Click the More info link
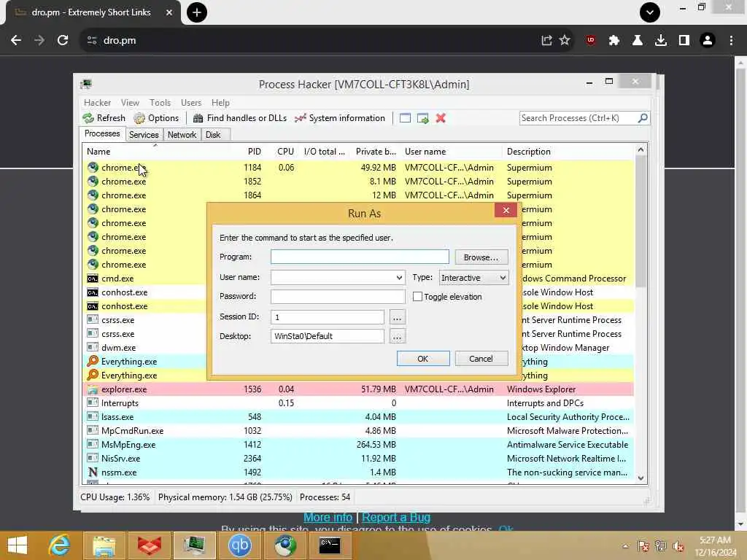 pos(328,517)
